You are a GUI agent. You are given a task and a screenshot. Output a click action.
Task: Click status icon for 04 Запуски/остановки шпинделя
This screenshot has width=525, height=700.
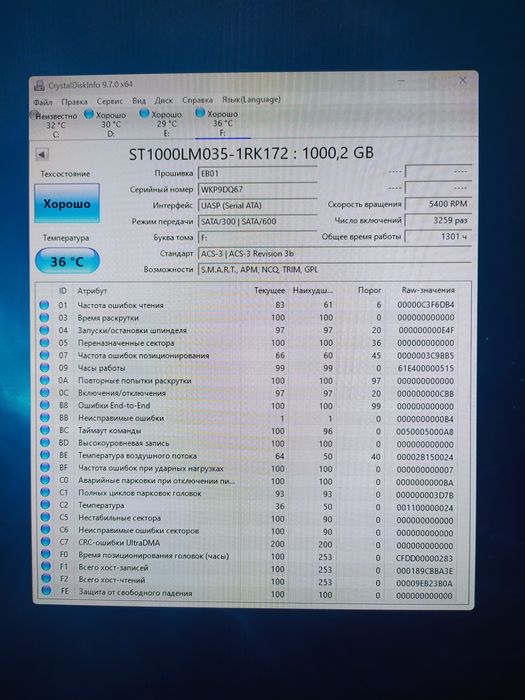[44, 330]
